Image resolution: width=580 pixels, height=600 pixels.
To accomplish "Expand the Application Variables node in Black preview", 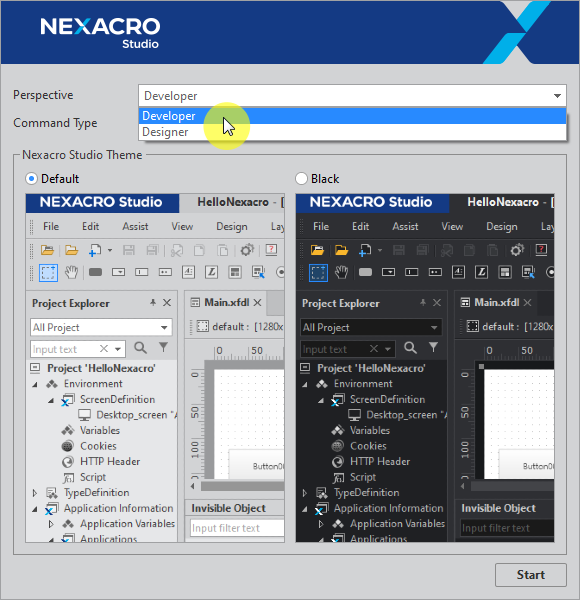I will pyautogui.click(x=321, y=524).
